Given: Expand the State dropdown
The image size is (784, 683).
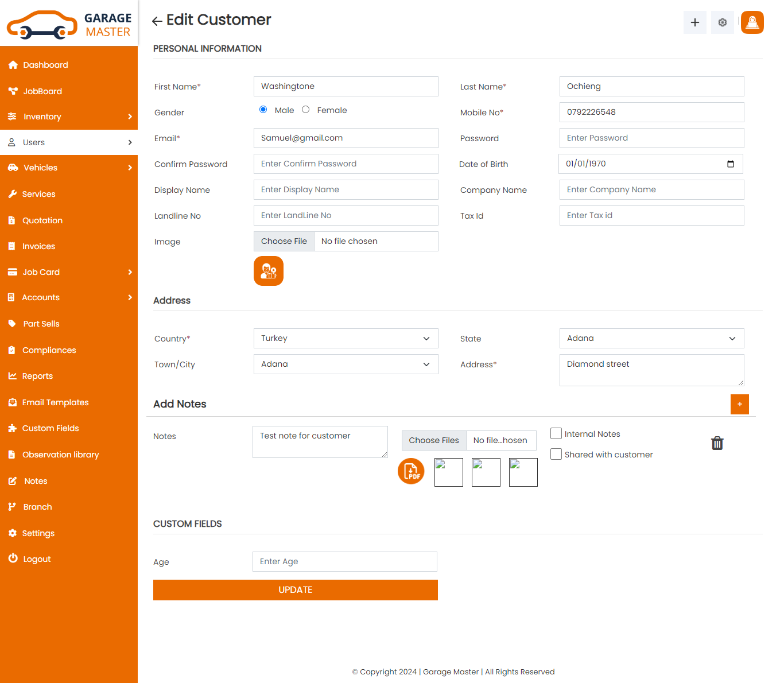Looking at the screenshot, I should pos(651,339).
